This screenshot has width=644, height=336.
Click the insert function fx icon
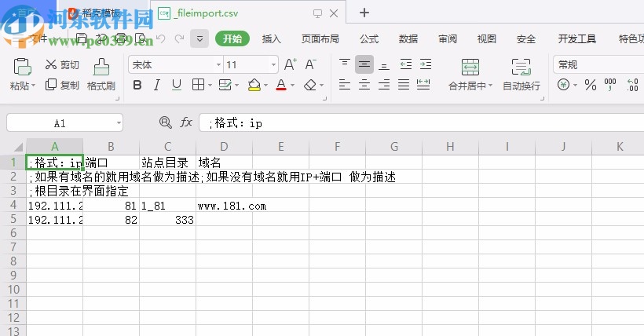click(x=186, y=122)
